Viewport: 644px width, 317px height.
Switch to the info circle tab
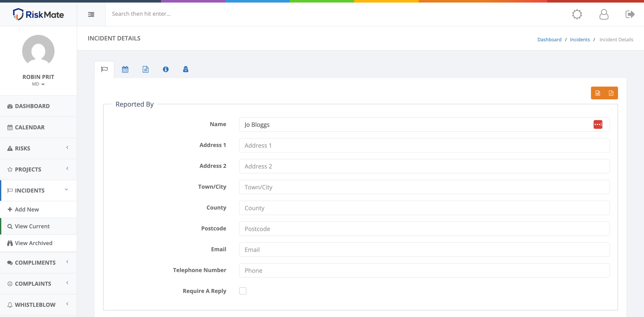point(166,69)
